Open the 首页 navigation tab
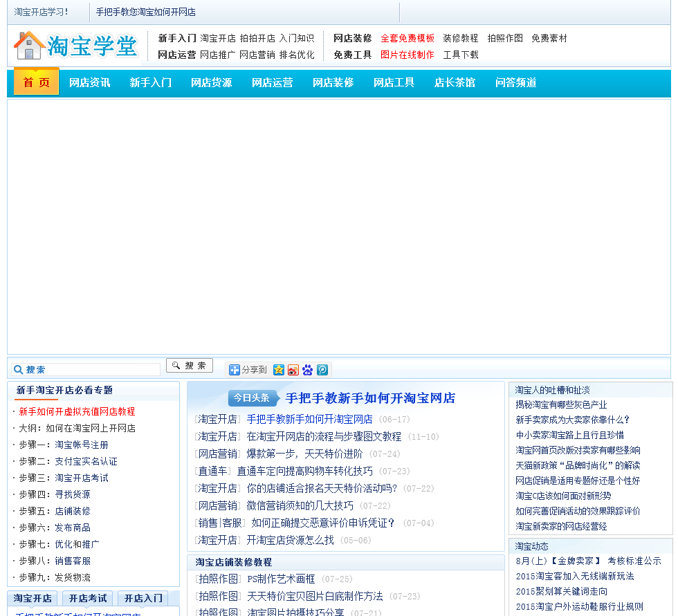This screenshot has width=678, height=616. pyautogui.click(x=36, y=81)
